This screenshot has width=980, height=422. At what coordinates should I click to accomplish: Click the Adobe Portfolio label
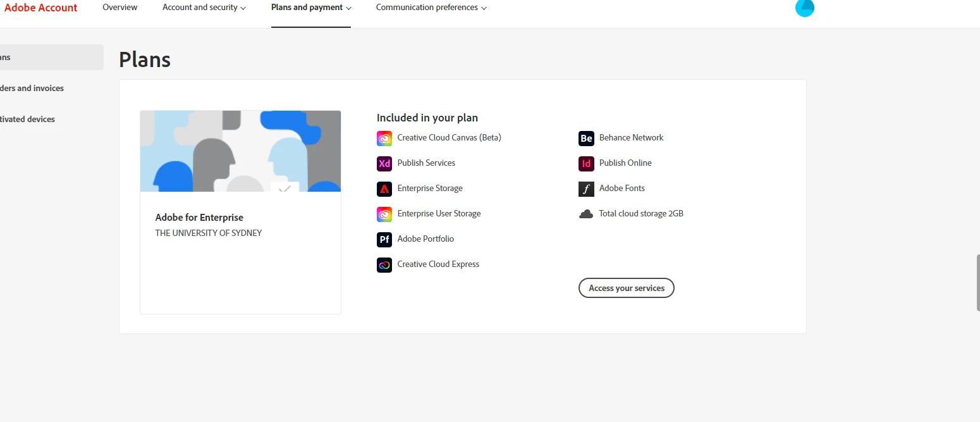pos(426,239)
